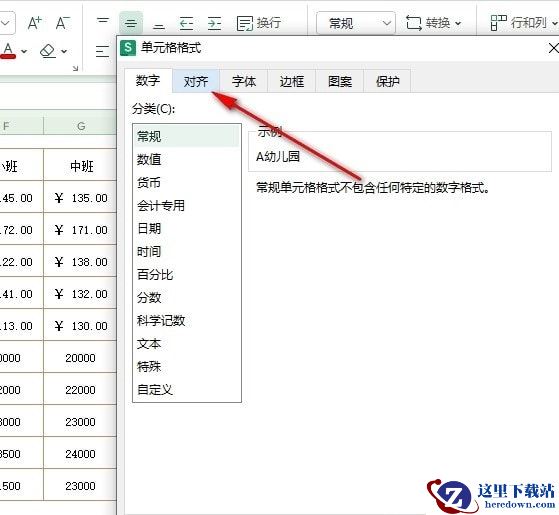Expand the eraser options arrow
Image resolution: width=559 pixels, height=515 pixels.
coord(64,52)
